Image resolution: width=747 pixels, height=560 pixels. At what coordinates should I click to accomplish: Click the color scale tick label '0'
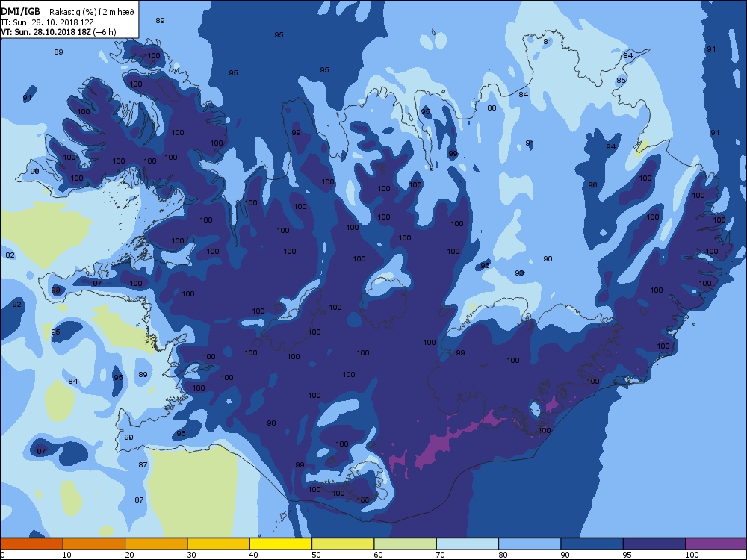tap(3, 555)
